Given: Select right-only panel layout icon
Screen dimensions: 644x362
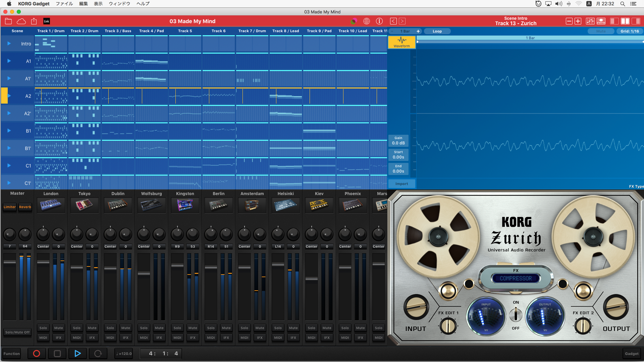Looking at the screenshot, I should (x=636, y=21).
